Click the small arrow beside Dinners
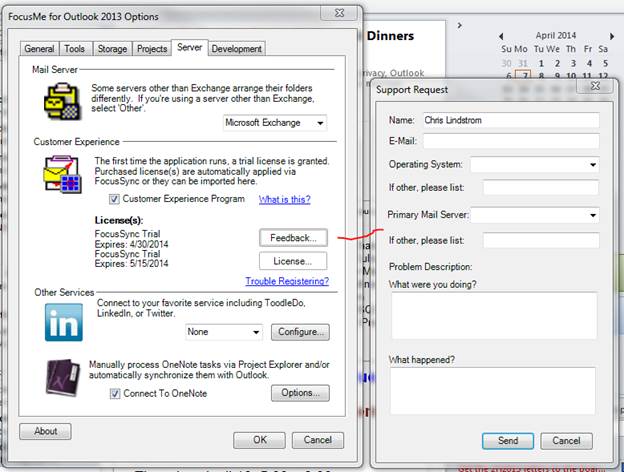Screen dimensions: 624x472 click(x=460, y=25)
